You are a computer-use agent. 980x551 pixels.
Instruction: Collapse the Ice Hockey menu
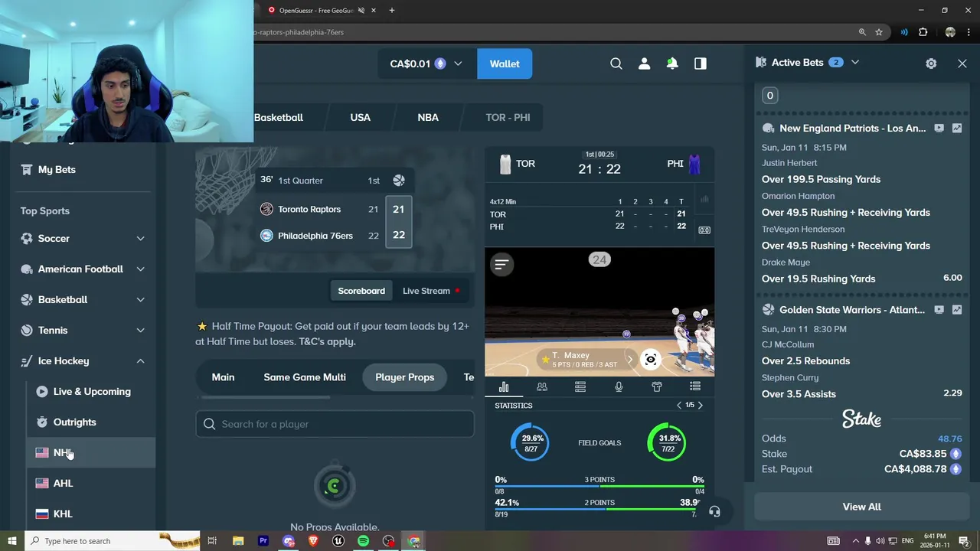[x=140, y=361]
